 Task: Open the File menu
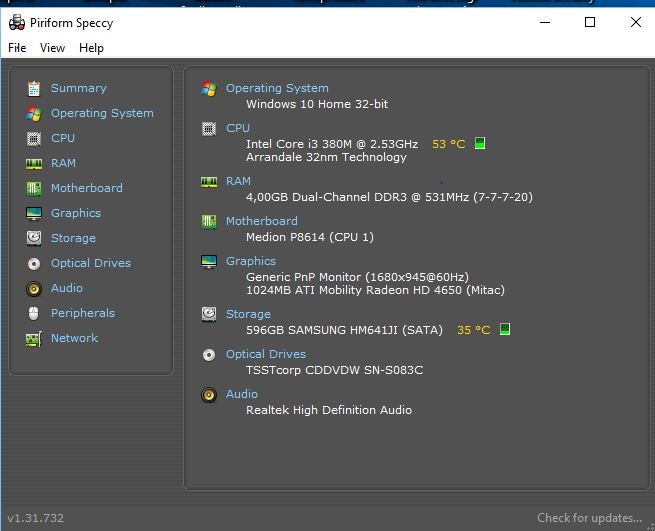[17, 48]
